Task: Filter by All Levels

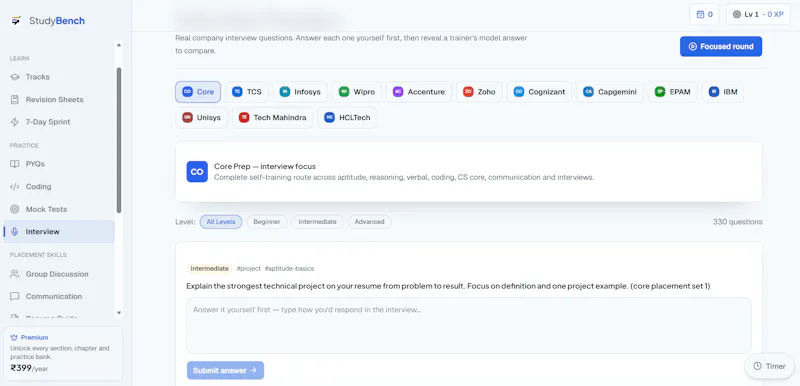Action: [x=221, y=222]
